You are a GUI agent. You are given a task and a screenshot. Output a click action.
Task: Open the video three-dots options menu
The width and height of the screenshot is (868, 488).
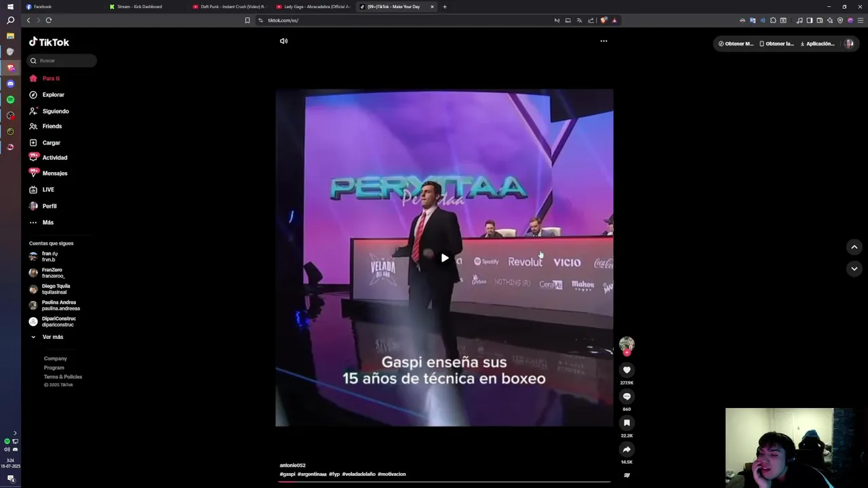(604, 41)
